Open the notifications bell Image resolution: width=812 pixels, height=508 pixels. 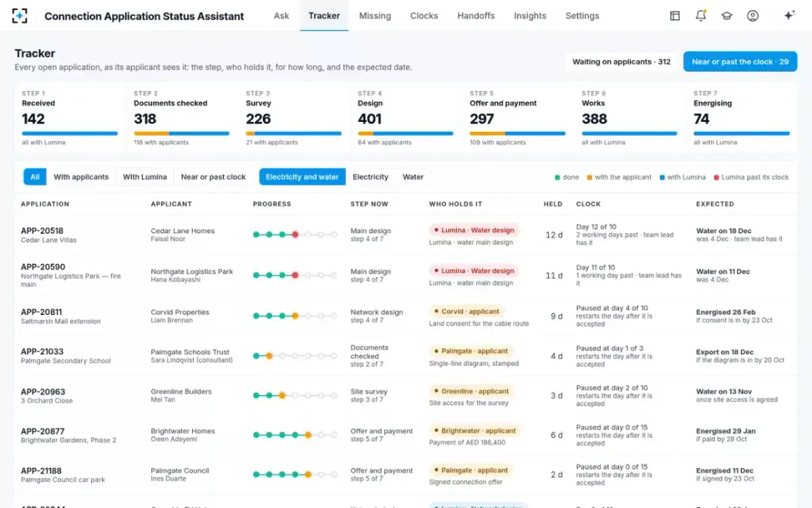tap(701, 16)
